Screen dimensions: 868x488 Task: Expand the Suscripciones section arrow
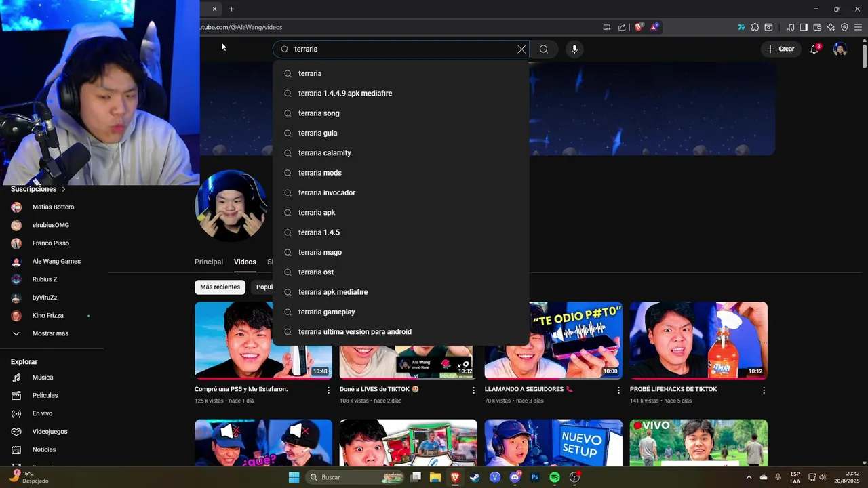click(x=64, y=189)
